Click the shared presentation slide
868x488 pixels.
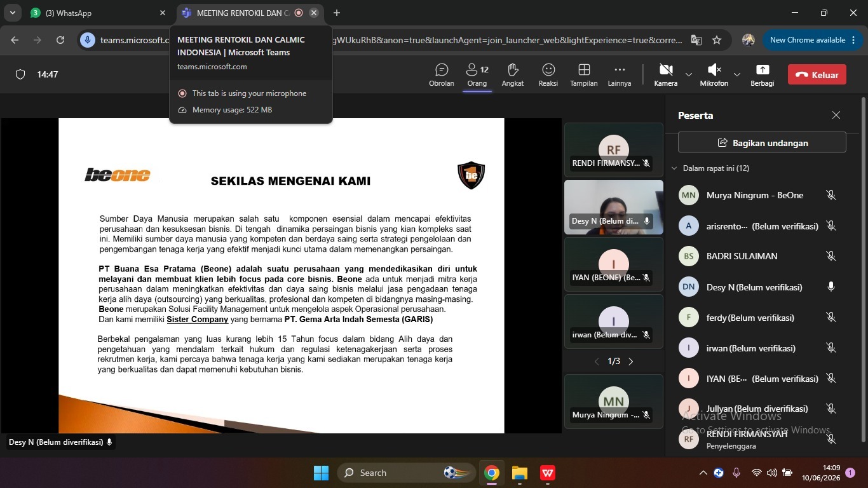281,276
